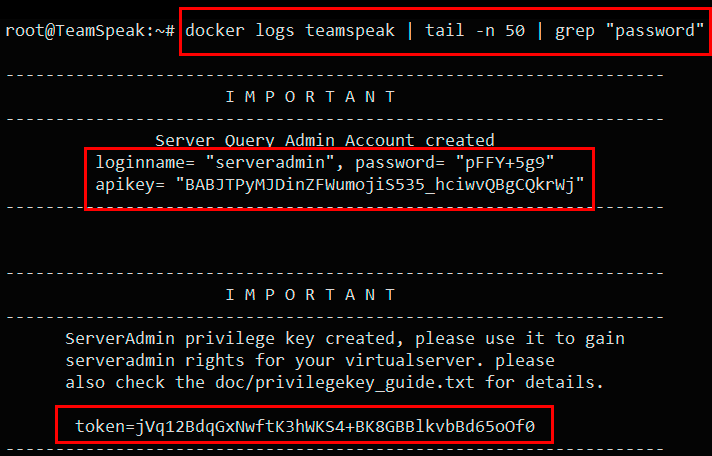Image resolution: width=712 pixels, height=456 pixels.
Task: Click the "apikey=" label
Action: coord(131,184)
